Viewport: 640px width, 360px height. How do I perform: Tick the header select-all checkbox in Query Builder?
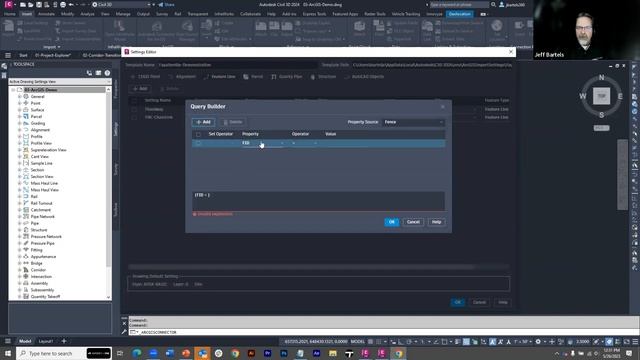[198, 134]
